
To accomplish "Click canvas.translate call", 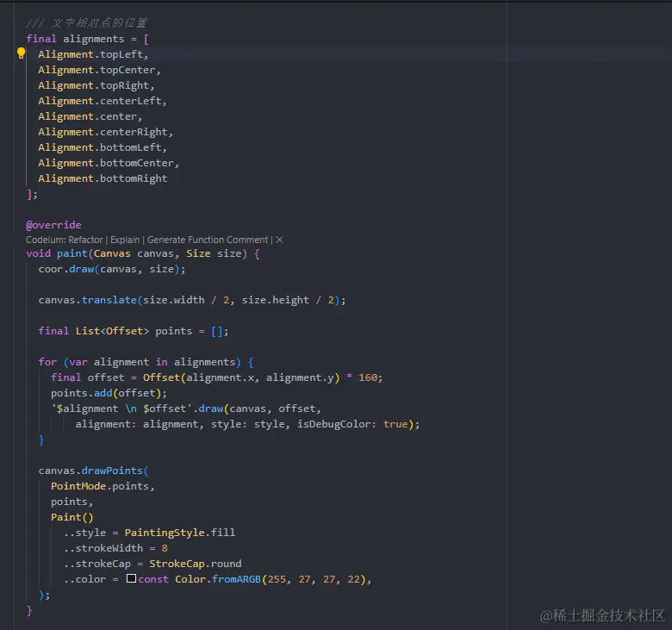I will pos(192,300).
